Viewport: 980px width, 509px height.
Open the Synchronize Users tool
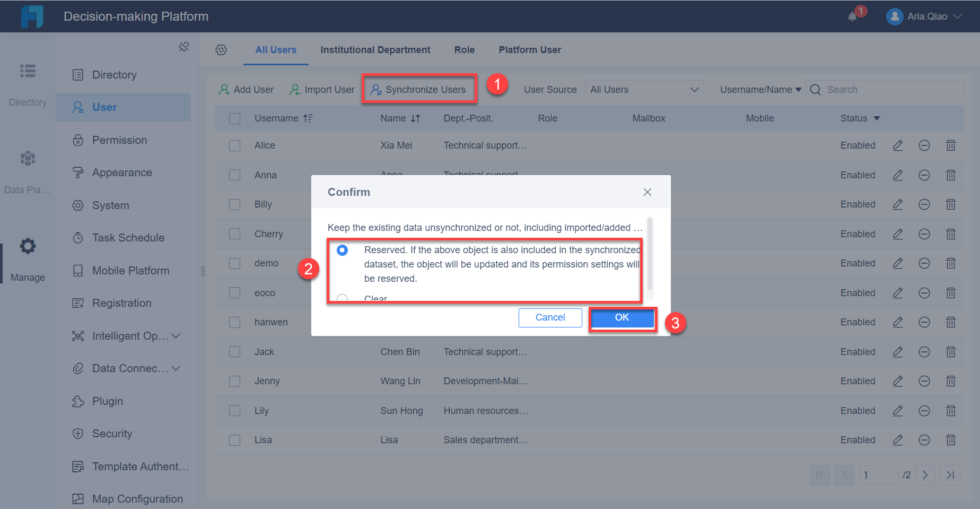419,89
